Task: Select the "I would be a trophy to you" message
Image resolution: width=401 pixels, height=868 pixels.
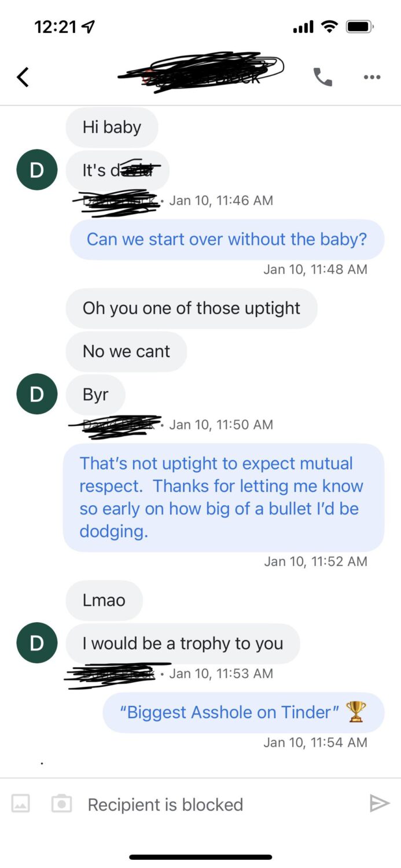Action: tap(183, 643)
